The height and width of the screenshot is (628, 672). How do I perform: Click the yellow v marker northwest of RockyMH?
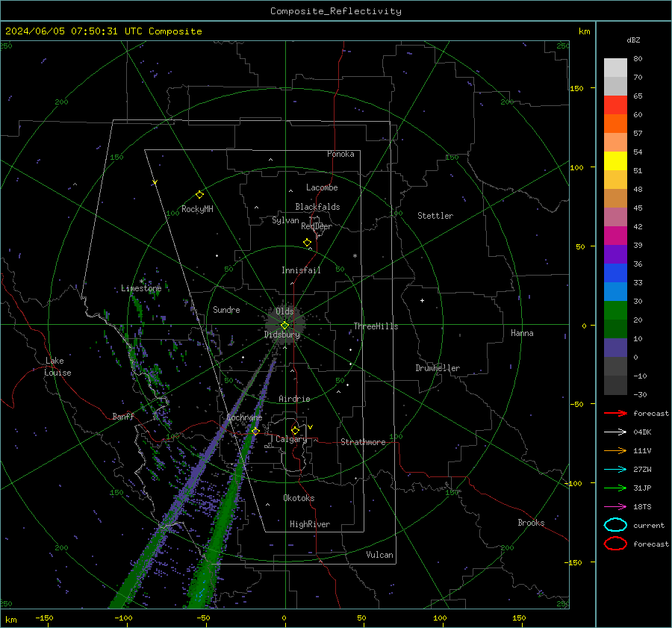point(155,183)
